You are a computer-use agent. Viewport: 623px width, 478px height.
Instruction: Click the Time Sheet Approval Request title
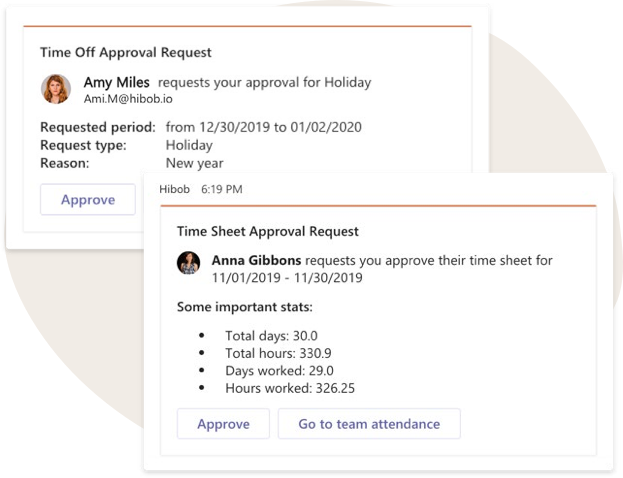tap(268, 231)
